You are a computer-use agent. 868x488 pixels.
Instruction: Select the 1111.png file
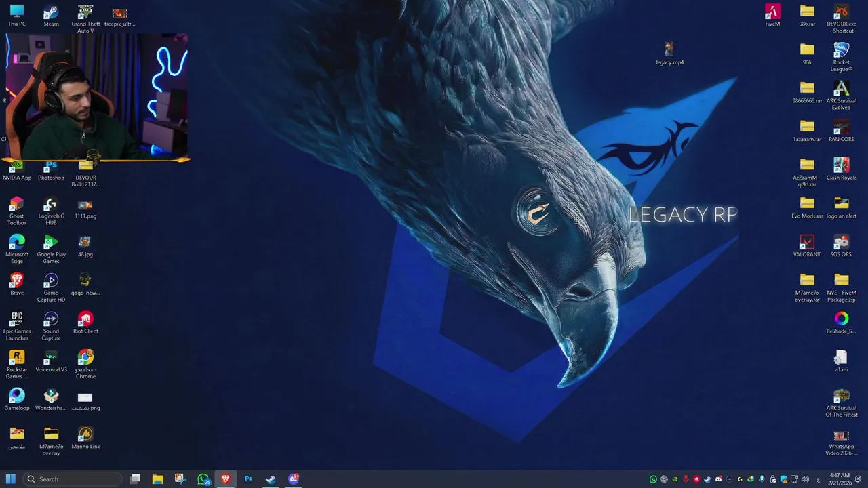(85, 209)
